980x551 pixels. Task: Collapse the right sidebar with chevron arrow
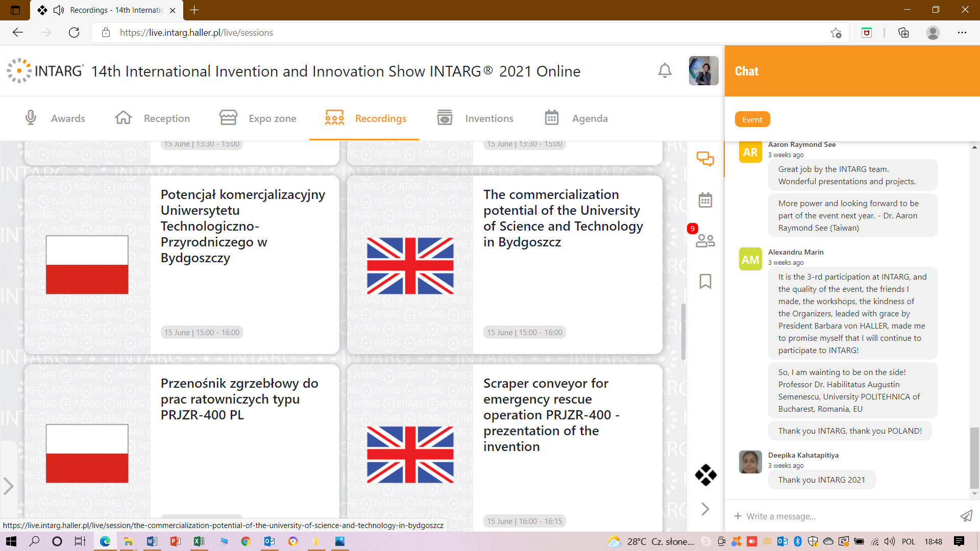coord(705,509)
